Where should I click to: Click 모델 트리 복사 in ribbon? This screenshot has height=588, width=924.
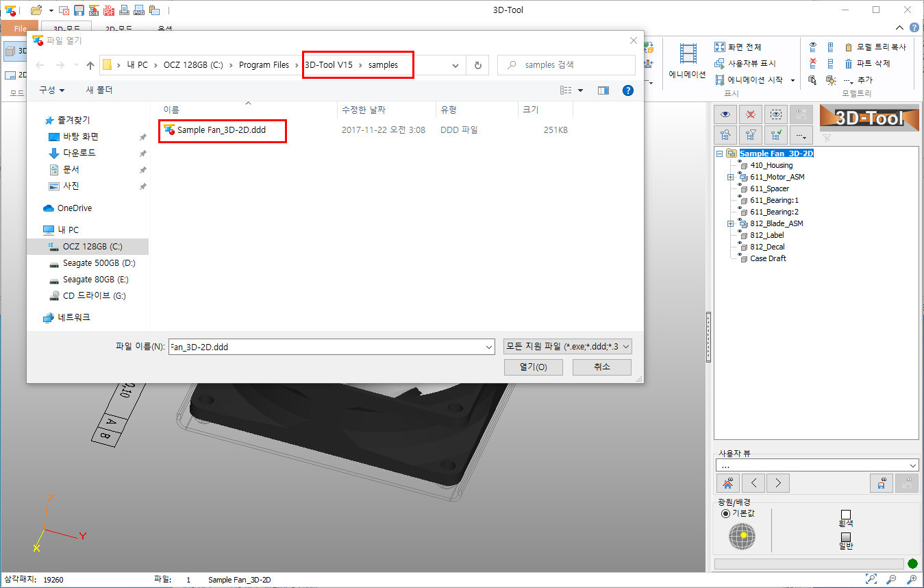(x=875, y=47)
